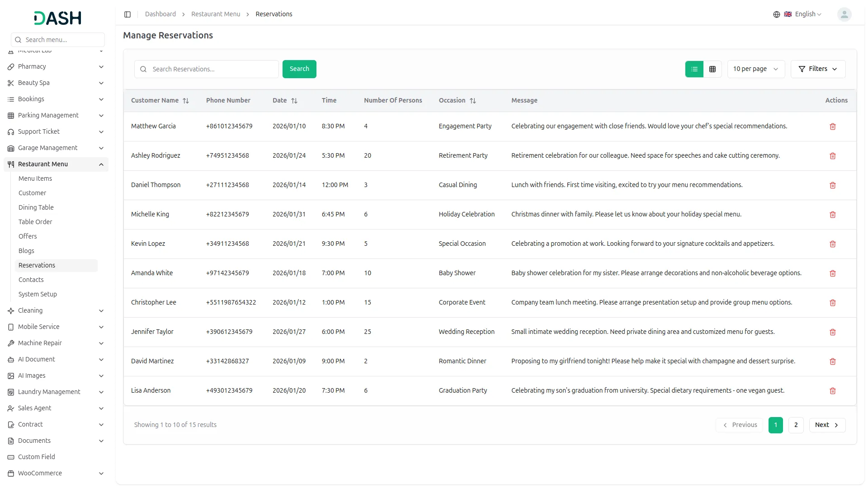
Task: Open the Filters dropdown
Action: [x=817, y=69]
